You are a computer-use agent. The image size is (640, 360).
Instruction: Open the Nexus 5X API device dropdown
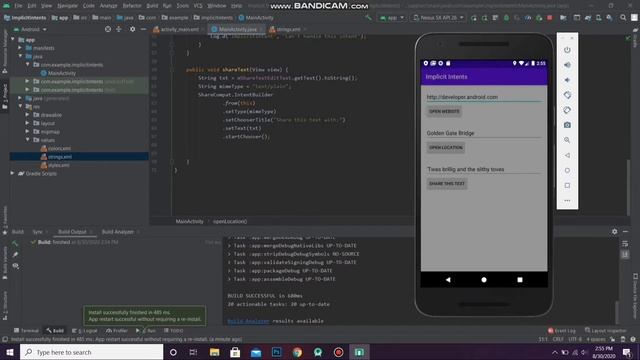click(438, 18)
